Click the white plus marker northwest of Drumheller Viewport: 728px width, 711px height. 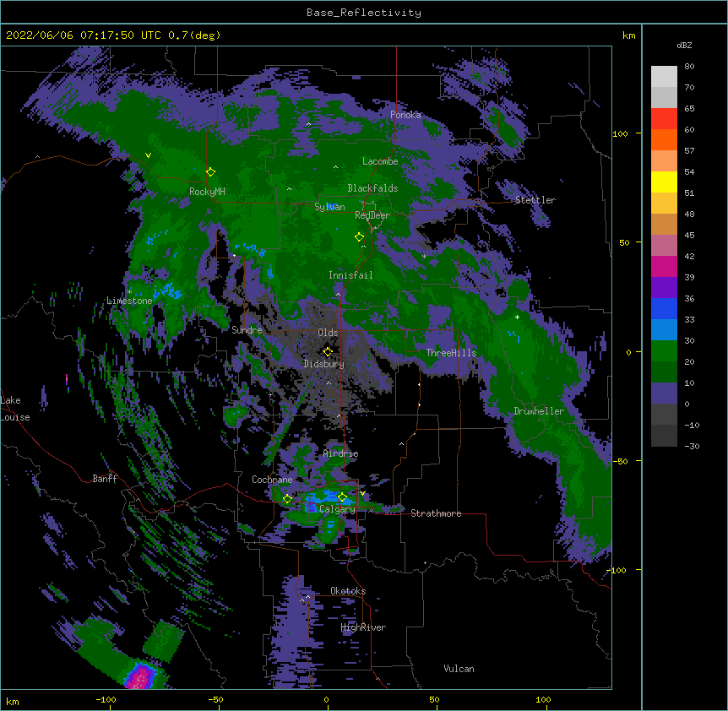517,317
